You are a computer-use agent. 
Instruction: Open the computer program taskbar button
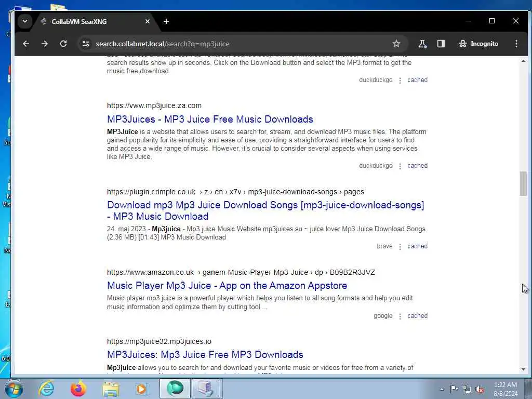[x=206, y=389]
